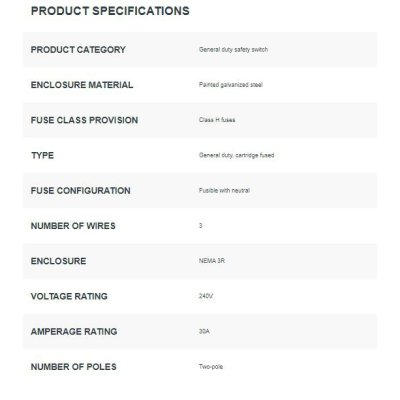Click the General duty safety switch value
Screen dimensions: 400x400
coord(233,50)
